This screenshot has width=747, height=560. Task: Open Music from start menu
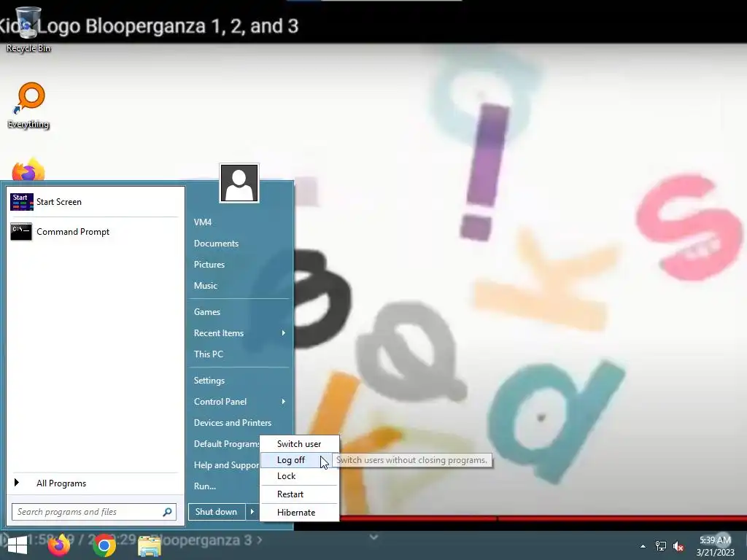[206, 286]
